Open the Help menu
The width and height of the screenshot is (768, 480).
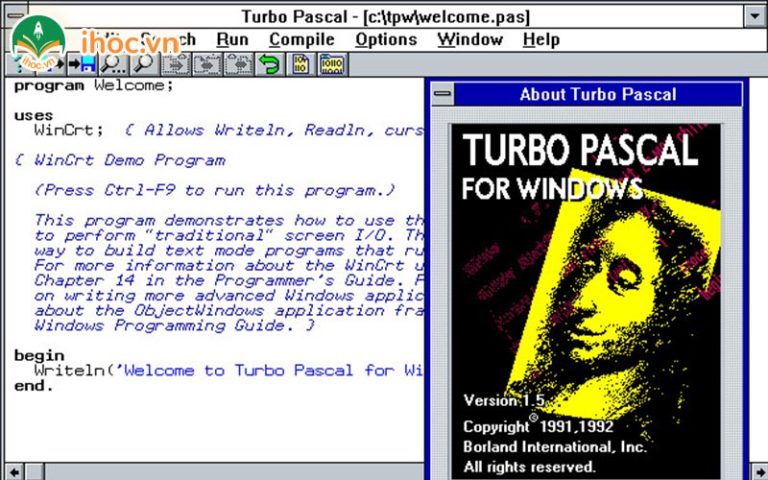(540, 40)
